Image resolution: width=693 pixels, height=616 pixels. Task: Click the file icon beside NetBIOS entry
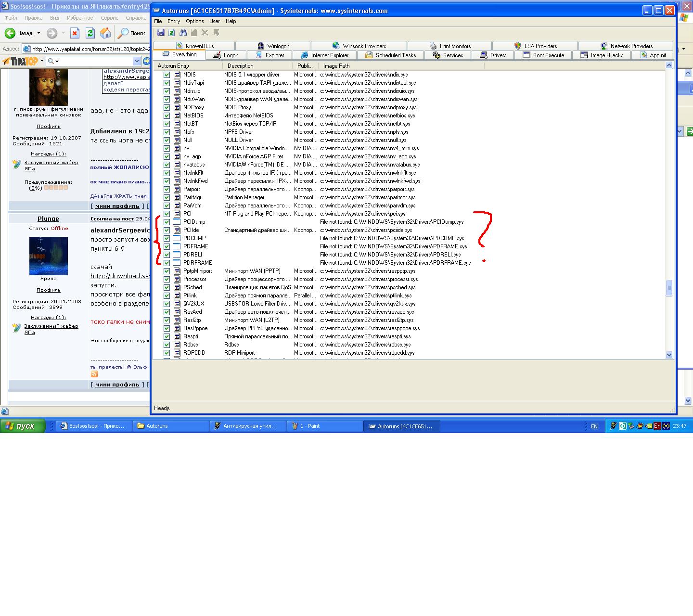[177, 115]
